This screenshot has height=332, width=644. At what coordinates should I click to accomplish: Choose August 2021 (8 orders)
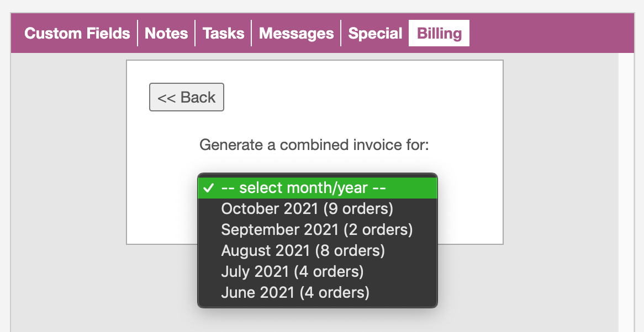(x=303, y=251)
